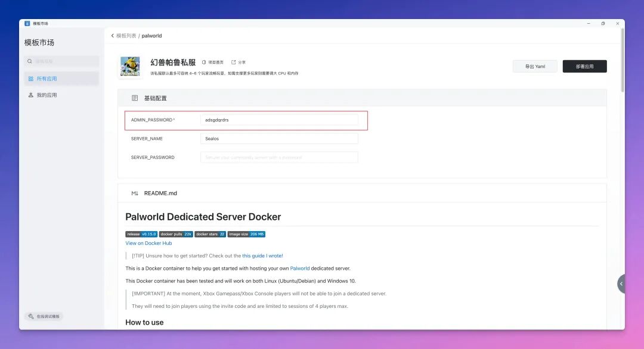Open the 项目首页 project homepage link
The width and height of the screenshot is (644, 349).
(213, 63)
